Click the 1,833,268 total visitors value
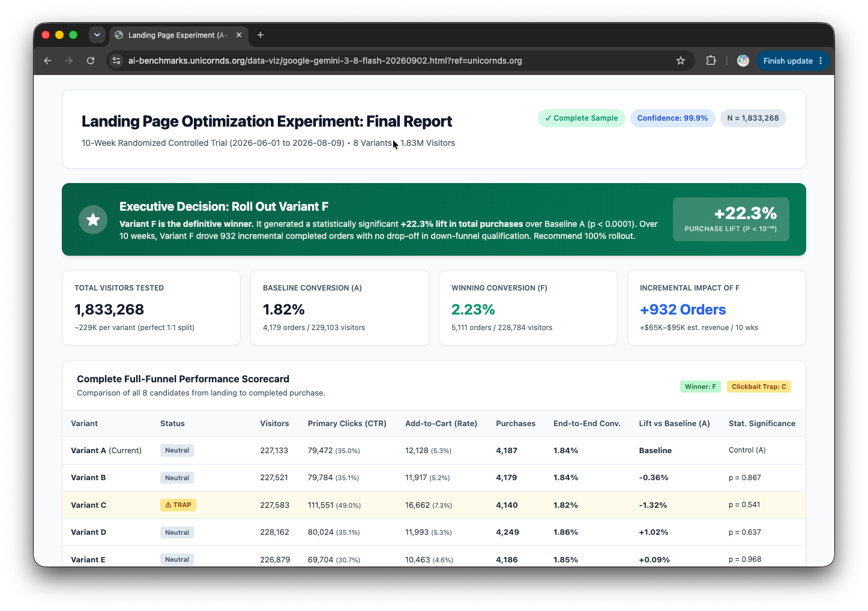The width and height of the screenshot is (868, 611). (109, 310)
